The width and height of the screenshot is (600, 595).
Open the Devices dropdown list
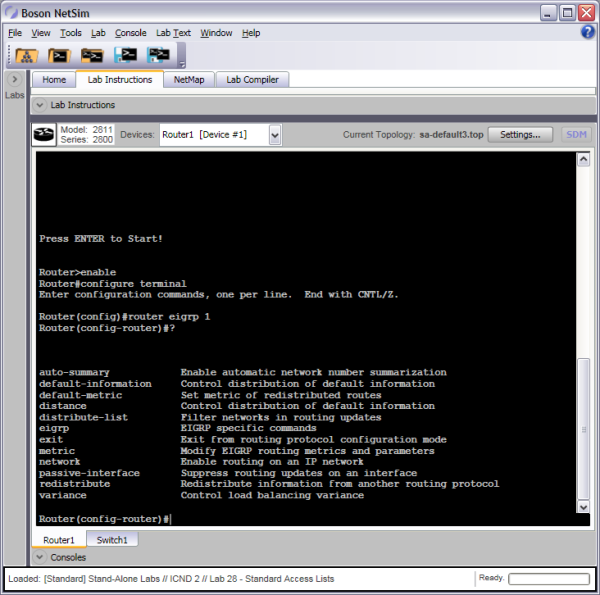pyautogui.click(x=274, y=135)
